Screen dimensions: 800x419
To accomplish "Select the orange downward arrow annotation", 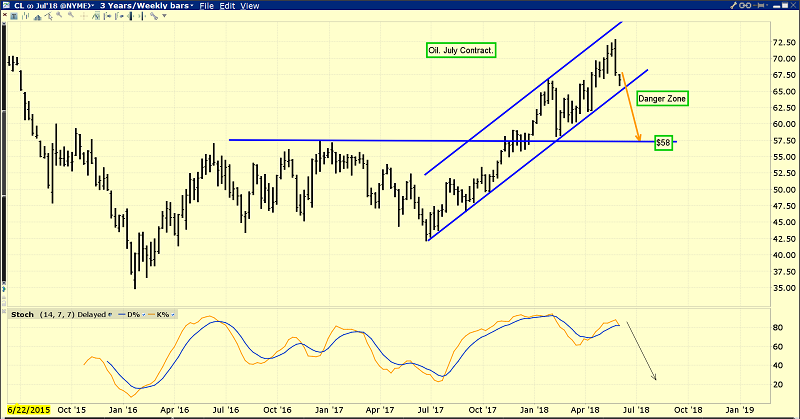I will click(631, 110).
